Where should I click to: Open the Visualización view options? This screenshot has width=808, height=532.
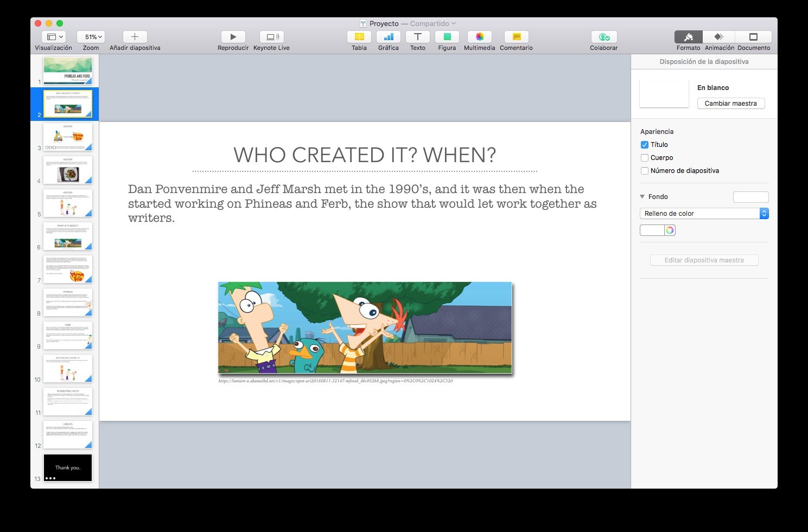(53, 37)
